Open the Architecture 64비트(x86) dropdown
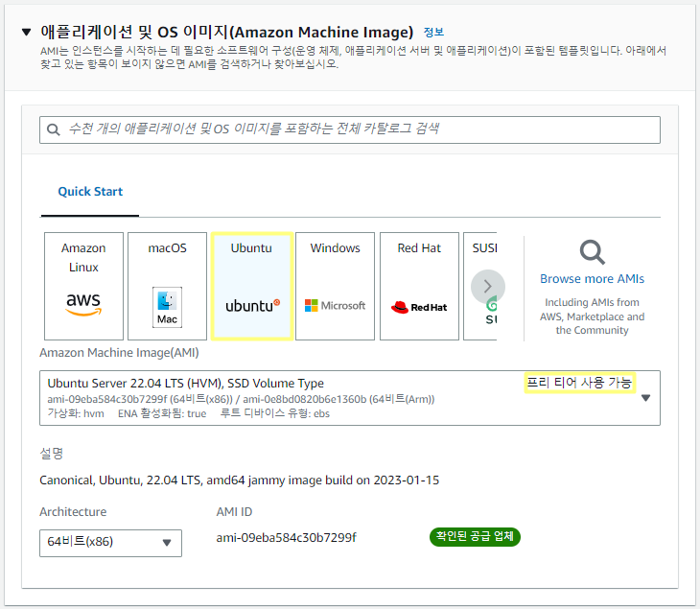The height and width of the screenshot is (609, 700). pyautogui.click(x=110, y=543)
